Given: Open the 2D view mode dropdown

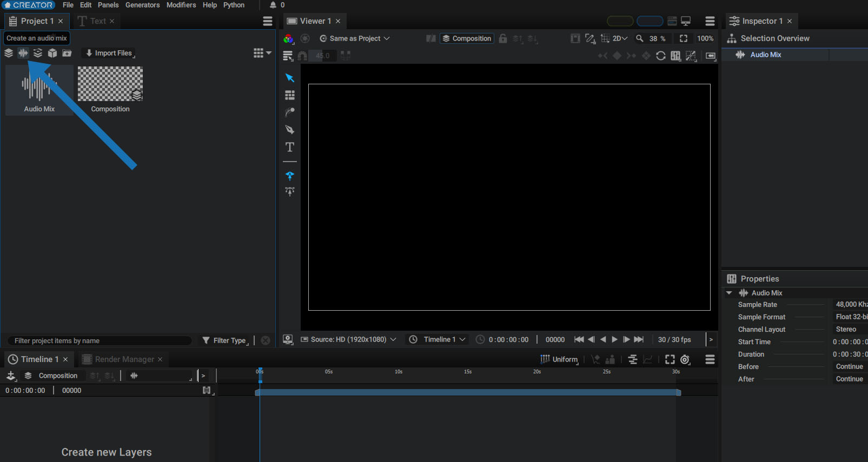Looking at the screenshot, I should 620,38.
